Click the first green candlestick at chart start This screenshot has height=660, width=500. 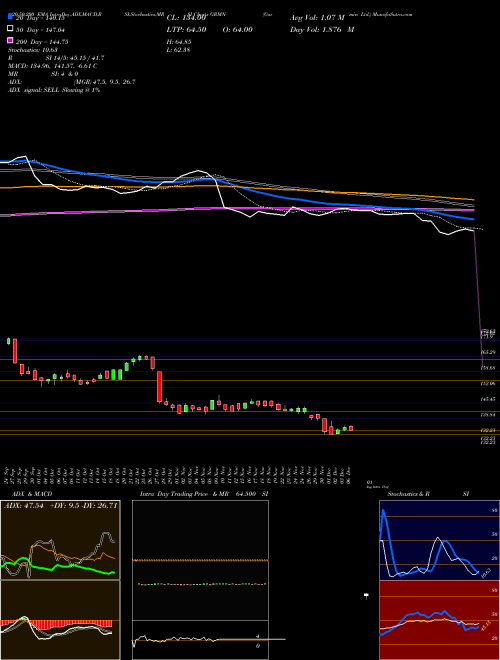(8, 341)
